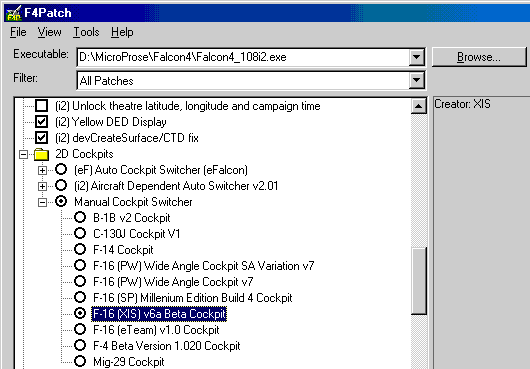
Task: Click the tree scrollbar up arrow
Action: click(x=418, y=106)
